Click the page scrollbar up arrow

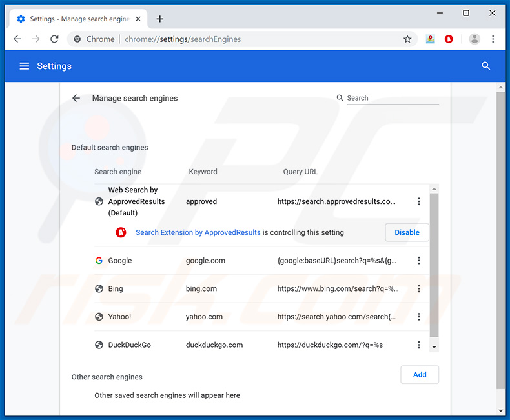click(500, 87)
